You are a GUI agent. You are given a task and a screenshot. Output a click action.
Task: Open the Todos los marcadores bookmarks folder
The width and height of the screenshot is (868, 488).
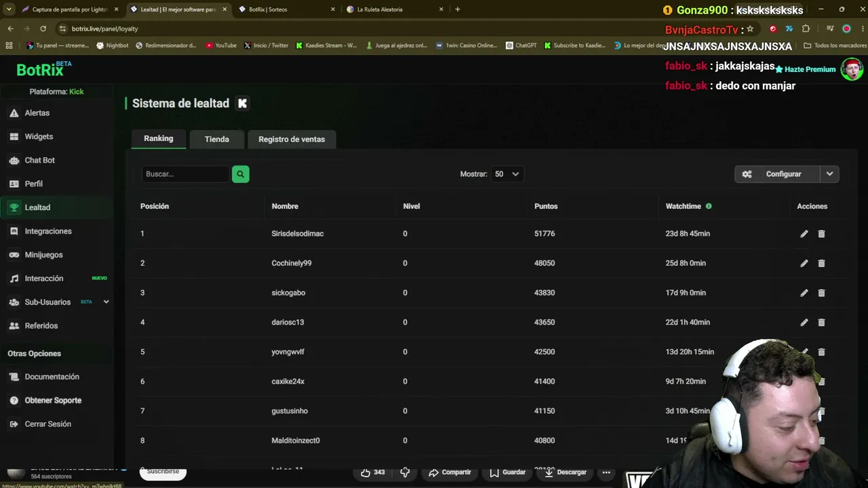pyautogui.click(x=835, y=45)
